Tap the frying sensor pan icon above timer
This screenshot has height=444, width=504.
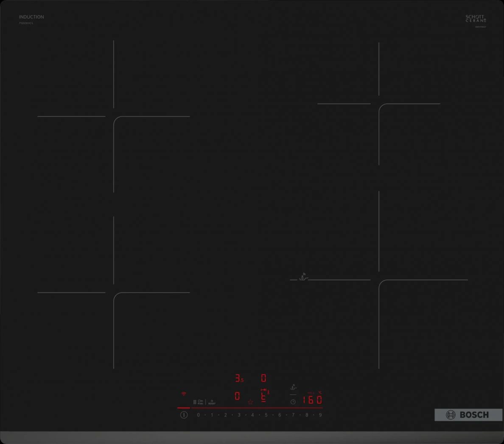pos(293,387)
